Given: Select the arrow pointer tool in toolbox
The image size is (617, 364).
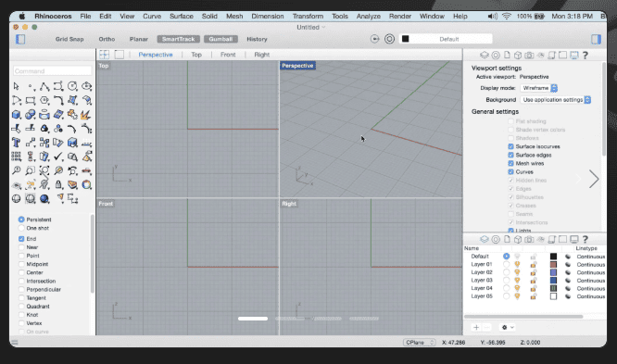Looking at the screenshot, I should [16, 86].
